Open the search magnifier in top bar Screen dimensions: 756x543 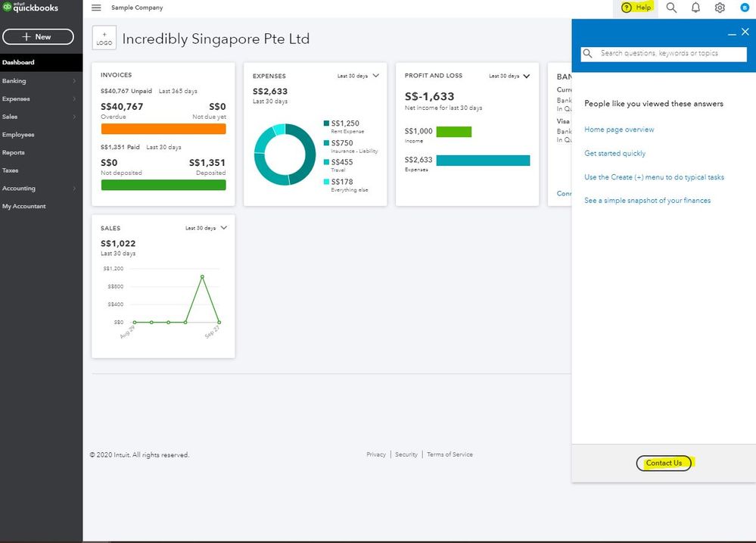coord(671,8)
